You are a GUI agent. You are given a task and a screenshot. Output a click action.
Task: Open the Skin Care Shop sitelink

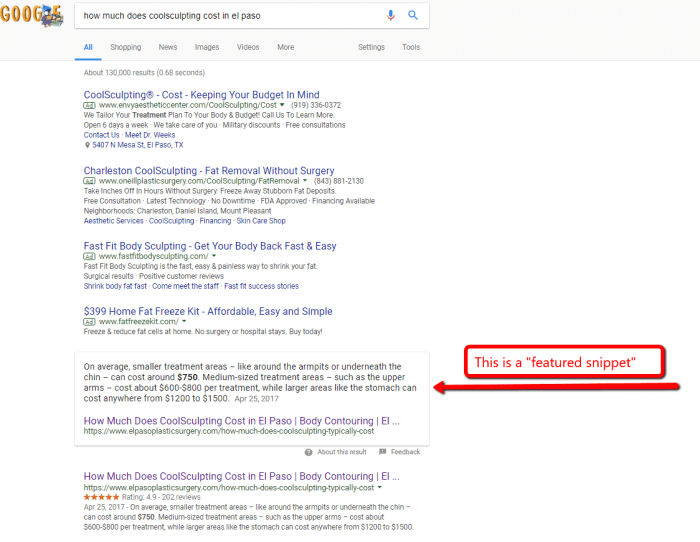point(261,221)
